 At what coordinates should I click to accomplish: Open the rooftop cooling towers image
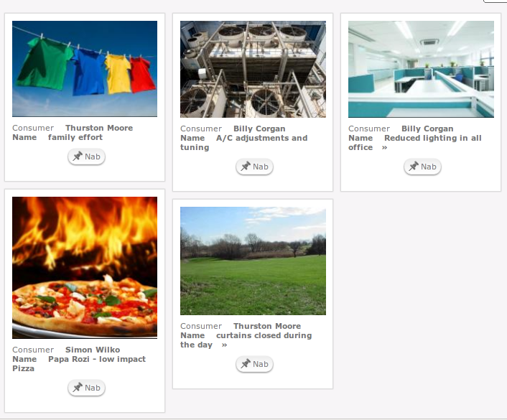[x=253, y=69]
